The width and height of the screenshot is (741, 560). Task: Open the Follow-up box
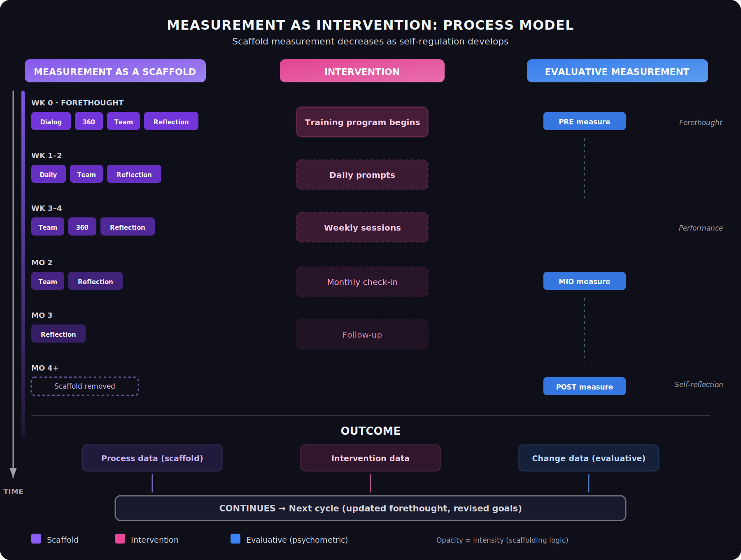[362, 334]
